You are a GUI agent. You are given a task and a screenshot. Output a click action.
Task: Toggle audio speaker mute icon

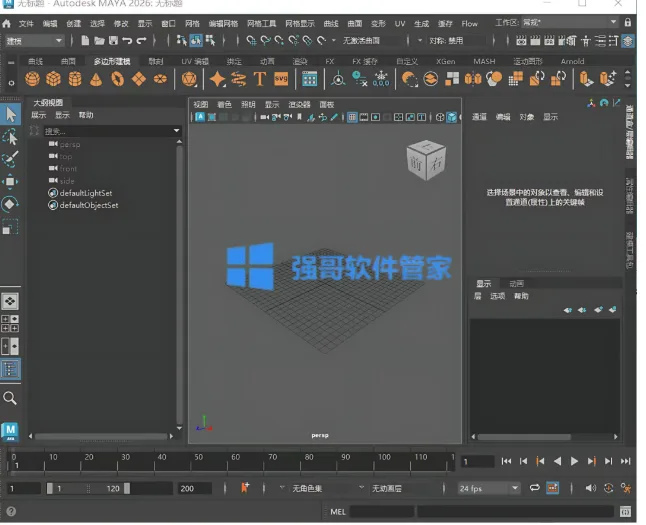point(590,488)
